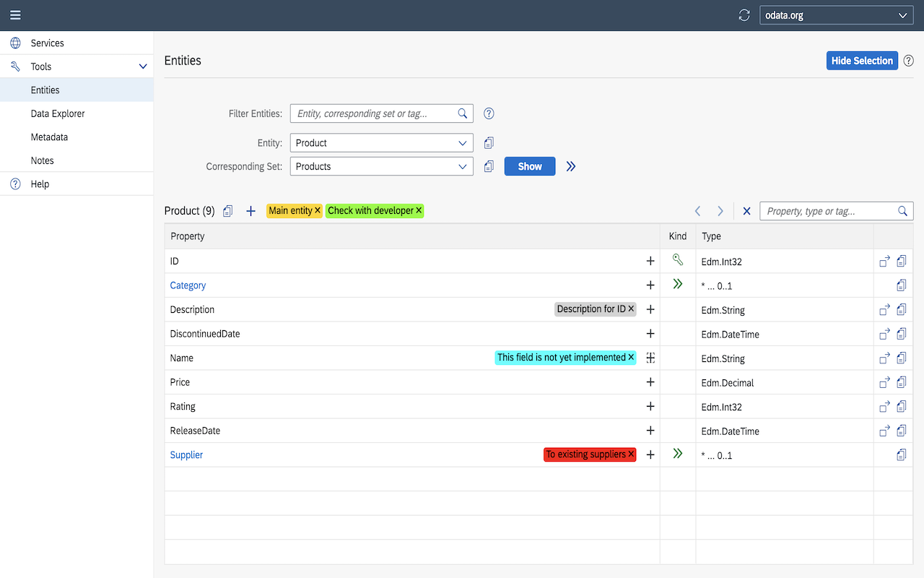Copy the Corresponding Set name Products
924x578 pixels.
489,166
